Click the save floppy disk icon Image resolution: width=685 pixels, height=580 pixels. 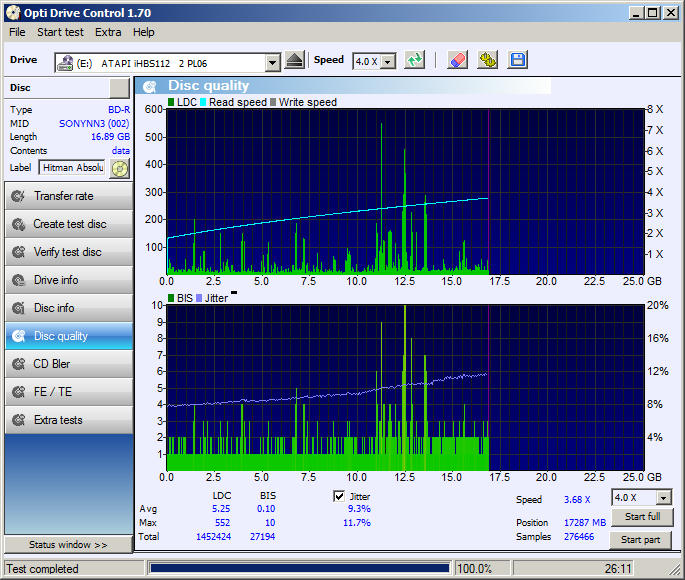pos(518,60)
